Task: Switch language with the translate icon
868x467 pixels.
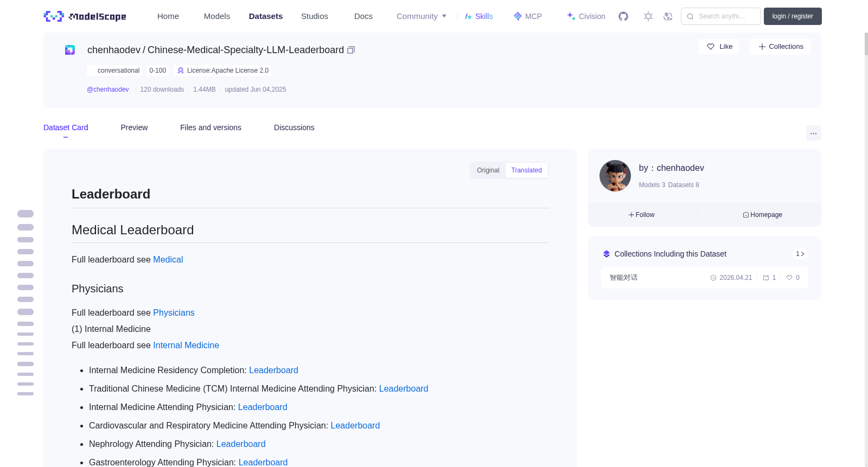Action: tap(668, 16)
